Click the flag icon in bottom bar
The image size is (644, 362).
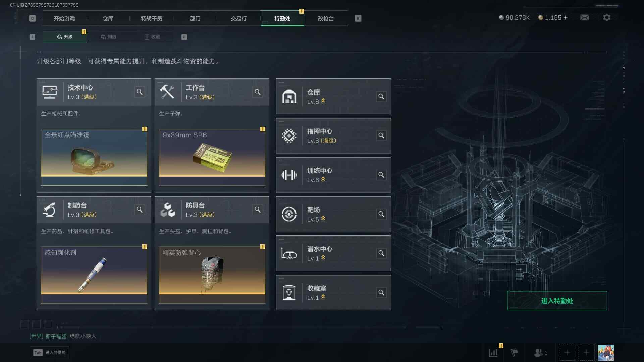514,353
